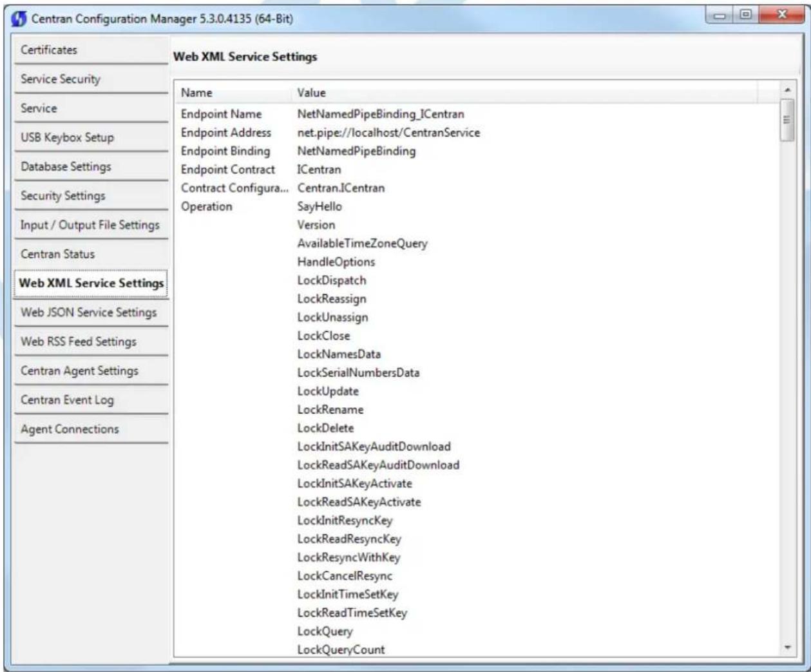
Task: Click the scrollbar down arrow
Action: (x=787, y=648)
